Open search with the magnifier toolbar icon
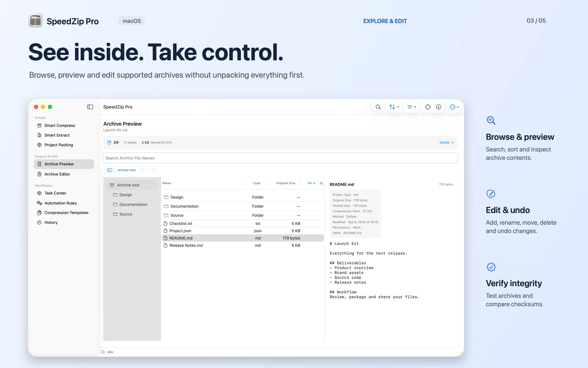Viewport: 588px width, 368px height. coord(378,107)
